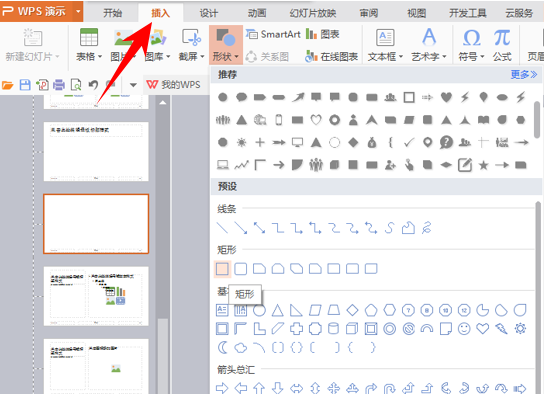544x394 pixels.
Task: Choose the cube basic shape
Action: click(x=352, y=328)
